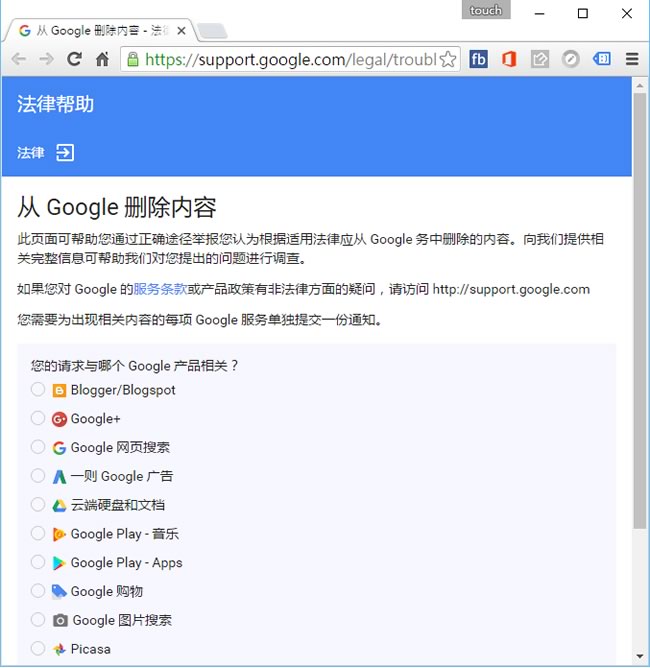This screenshot has height=668, width=650.
Task: Select the Google+ radio button
Action: (38, 418)
